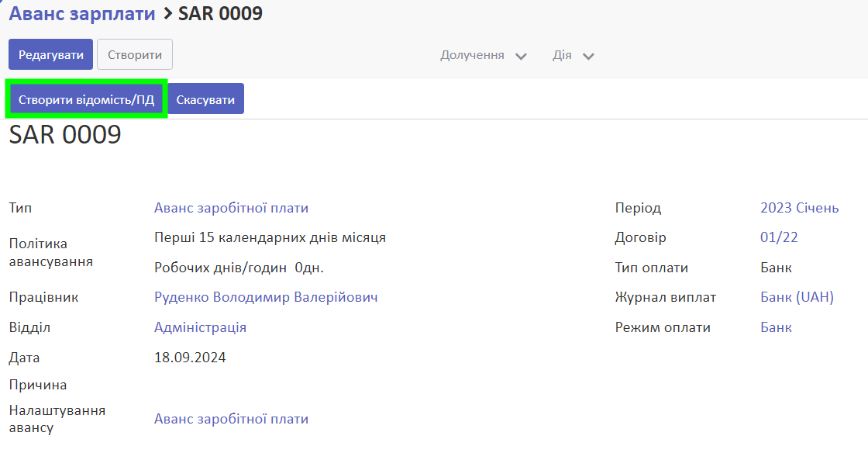Open the Аванс заробітної плати type link
The width and height of the screenshot is (868, 453).
[231, 208]
